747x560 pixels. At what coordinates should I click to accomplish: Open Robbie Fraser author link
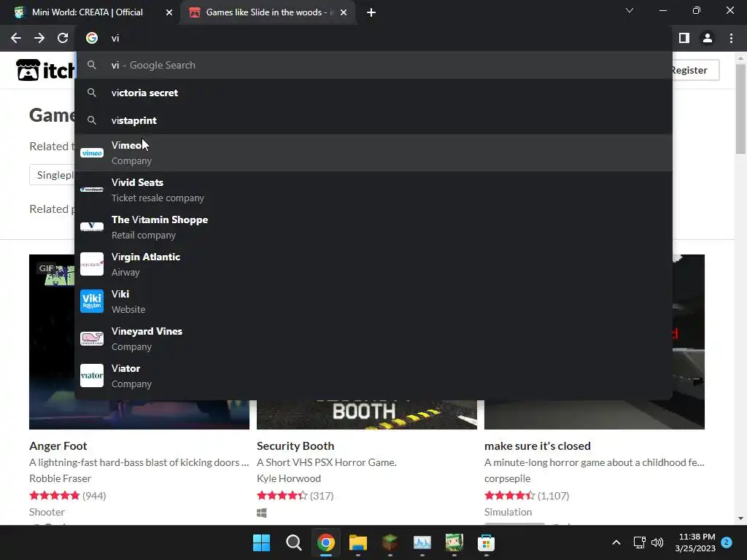pos(60,478)
